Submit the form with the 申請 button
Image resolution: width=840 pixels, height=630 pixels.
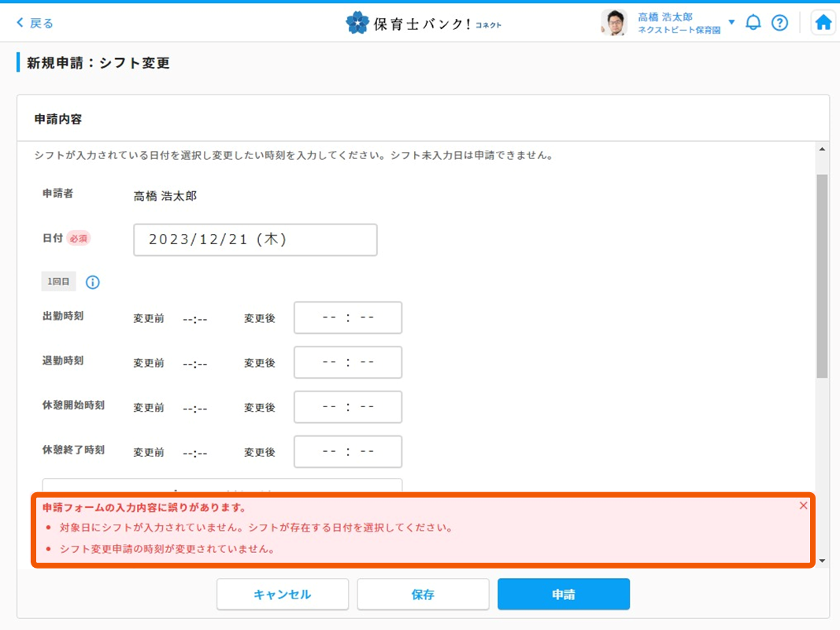tap(563, 594)
